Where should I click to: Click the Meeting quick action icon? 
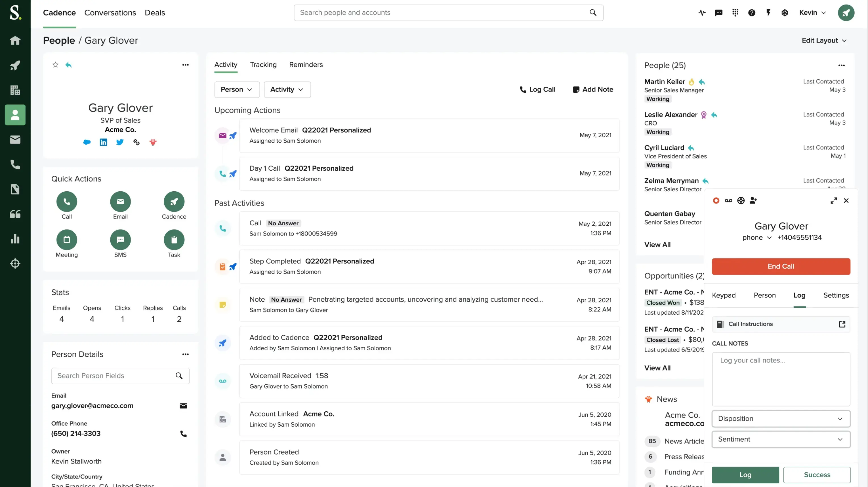(67, 240)
